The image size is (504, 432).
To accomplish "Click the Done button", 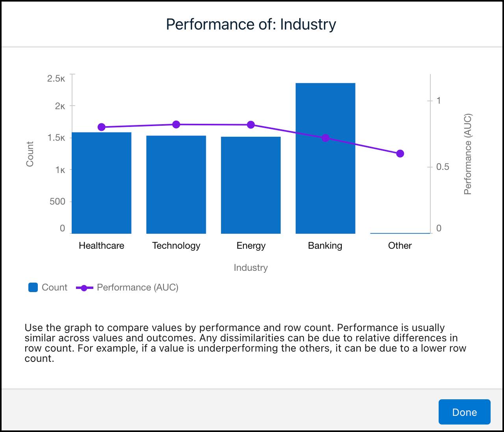I will click(x=464, y=412).
